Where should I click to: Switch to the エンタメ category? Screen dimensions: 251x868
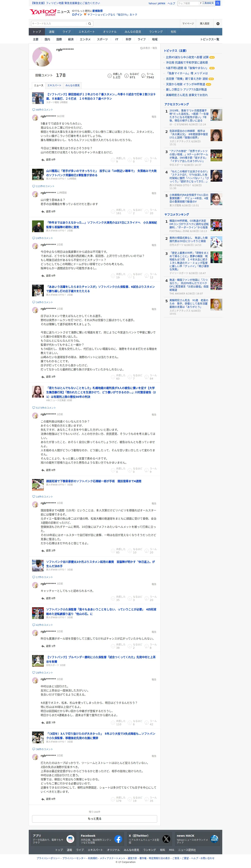pos(85,39)
